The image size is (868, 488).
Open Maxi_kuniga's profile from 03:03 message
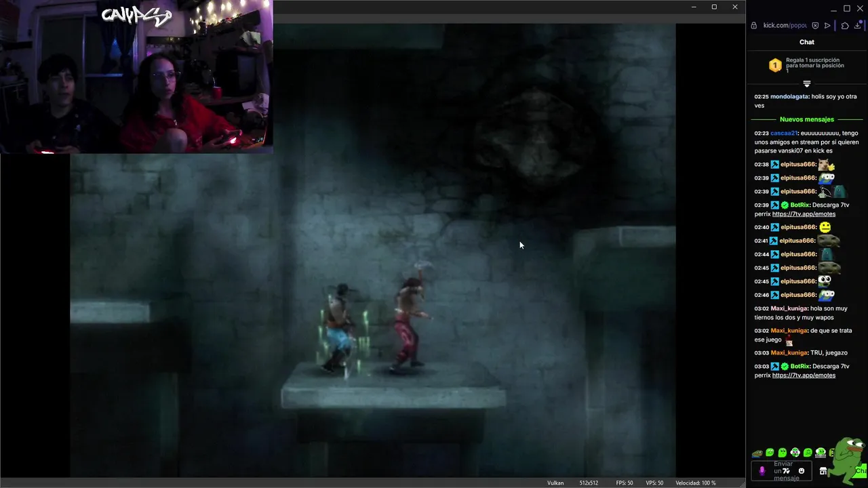point(789,353)
